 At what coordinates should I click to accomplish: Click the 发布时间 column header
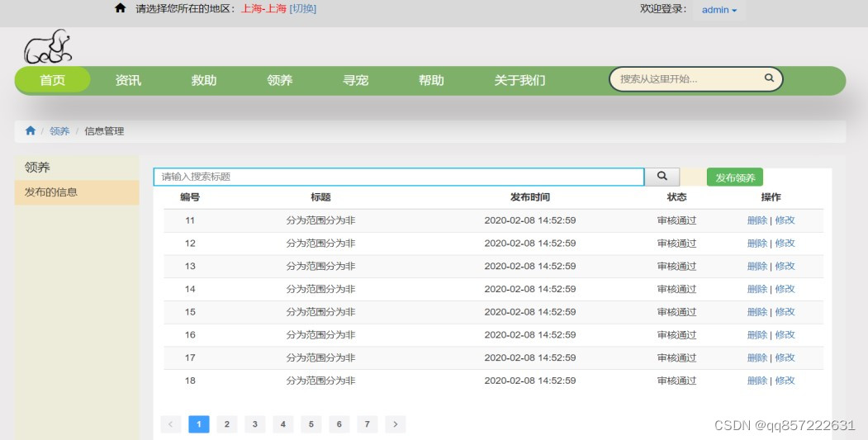pyautogui.click(x=529, y=197)
